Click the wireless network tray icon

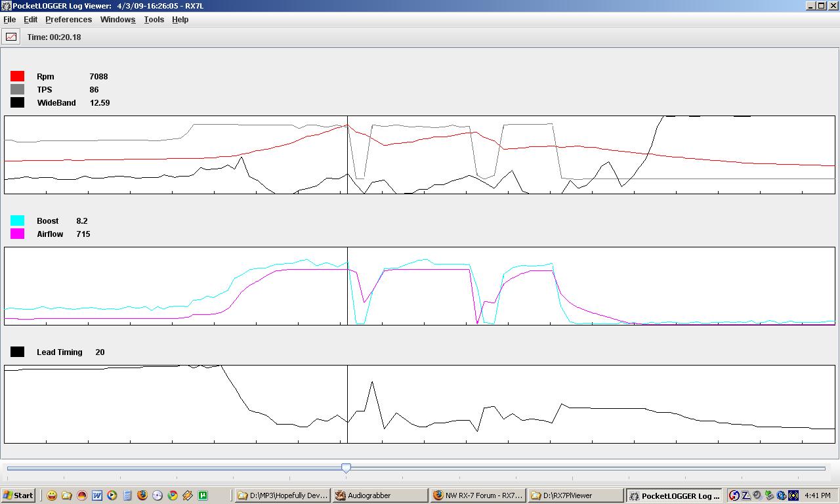tap(793, 495)
